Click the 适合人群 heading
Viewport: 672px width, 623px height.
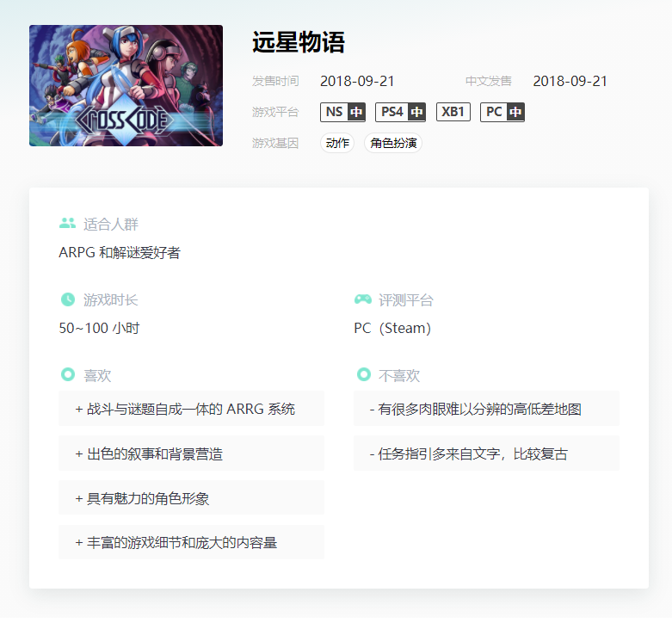coord(111,224)
